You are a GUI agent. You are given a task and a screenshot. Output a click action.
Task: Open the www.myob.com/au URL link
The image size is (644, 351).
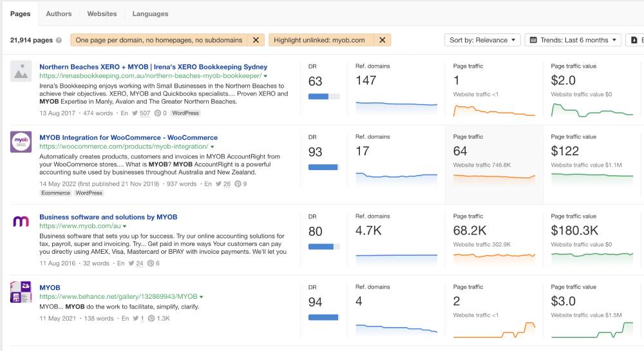pyautogui.click(x=80, y=226)
